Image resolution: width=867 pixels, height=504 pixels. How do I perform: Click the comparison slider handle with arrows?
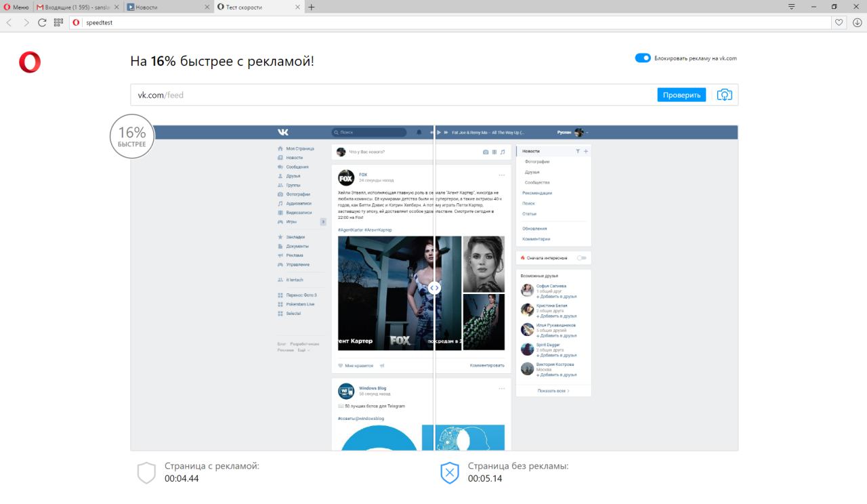(x=434, y=288)
